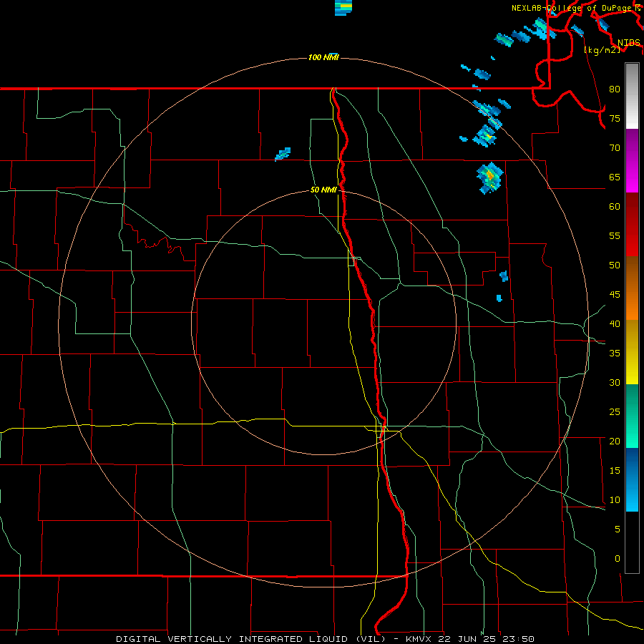Click the 35 value on the scale
Image resolution: width=644 pixels, height=644 pixels.
pyautogui.click(x=615, y=353)
